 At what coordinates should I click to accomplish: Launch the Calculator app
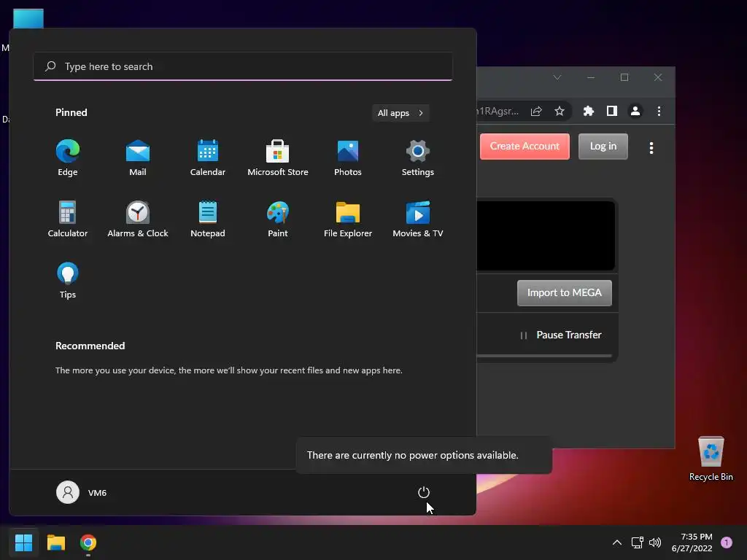click(68, 219)
